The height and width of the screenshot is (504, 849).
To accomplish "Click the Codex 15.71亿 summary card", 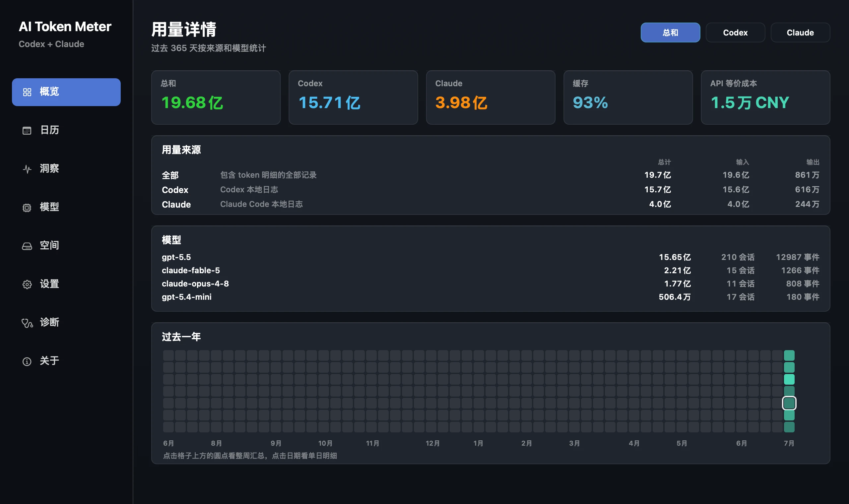I will pos(353,97).
